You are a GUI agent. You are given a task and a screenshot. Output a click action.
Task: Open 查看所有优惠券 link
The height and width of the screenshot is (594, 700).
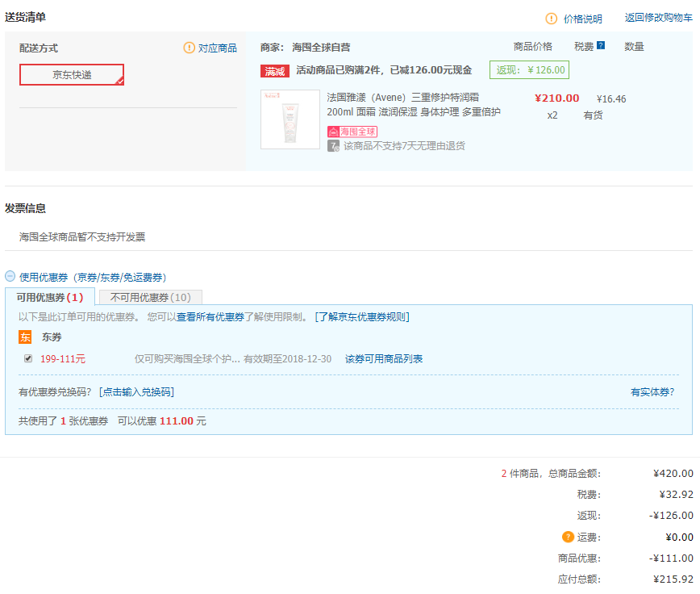210,316
